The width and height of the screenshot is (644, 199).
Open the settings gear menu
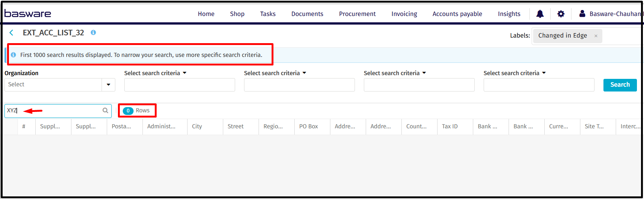pos(561,14)
